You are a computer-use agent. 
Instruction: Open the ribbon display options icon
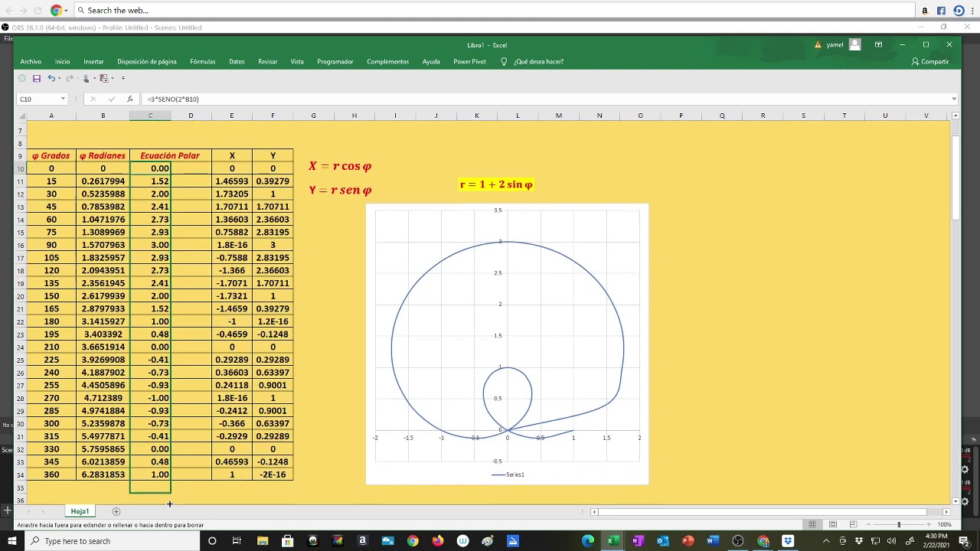(x=878, y=44)
